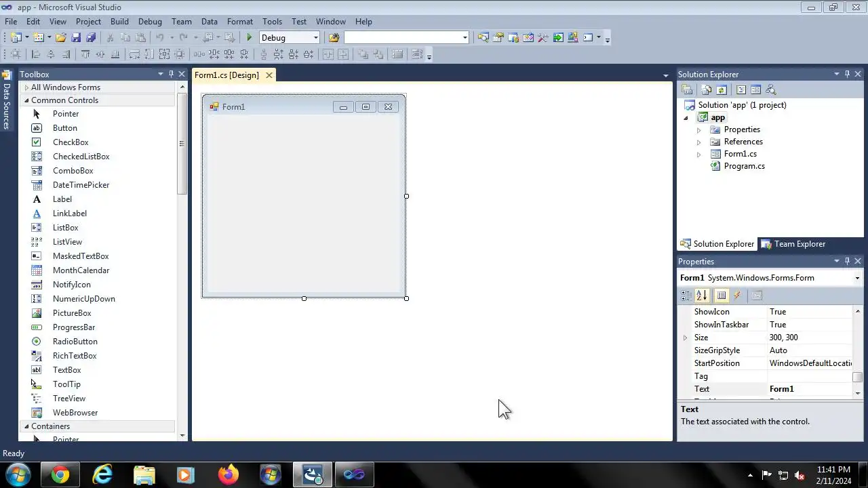This screenshot has height=488, width=868.
Task: Click Show All Files in Solution Explorer
Action: tap(707, 89)
